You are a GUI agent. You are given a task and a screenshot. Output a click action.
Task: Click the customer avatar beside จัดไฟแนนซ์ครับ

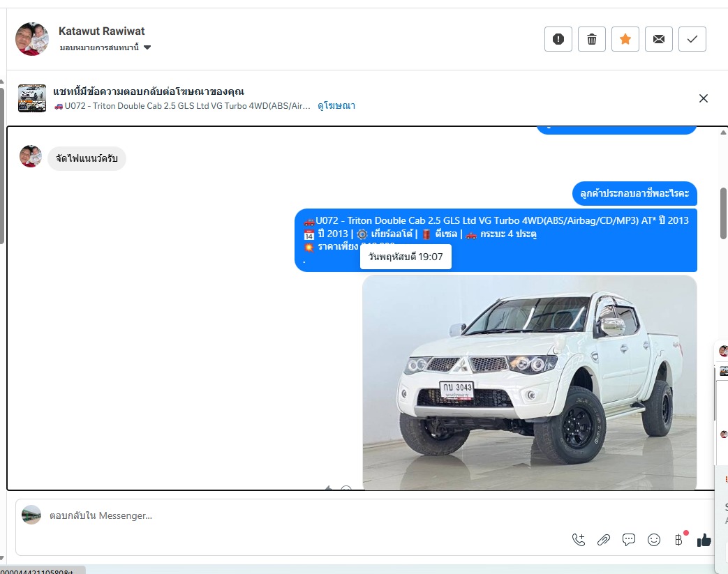pyautogui.click(x=31, y=156)
